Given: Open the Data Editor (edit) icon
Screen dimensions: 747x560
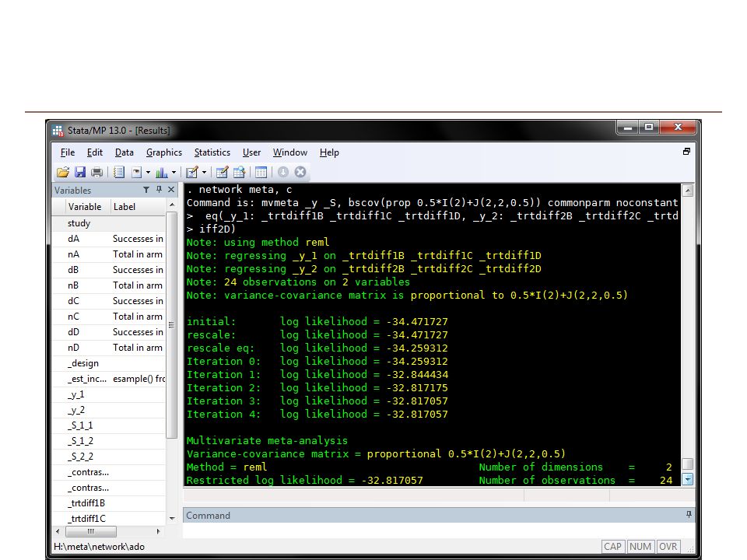Looking at the screenshot, I should [222, 173].
